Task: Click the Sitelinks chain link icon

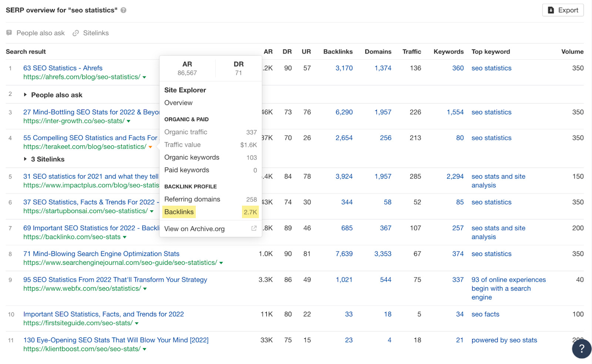Action: coord(76,33)
